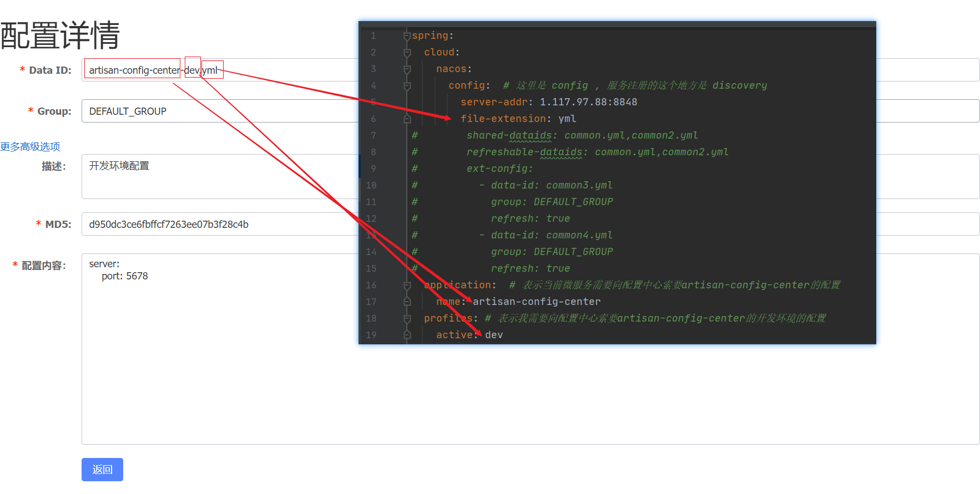Click the 配置详情 page heading

tap(60, 35)
